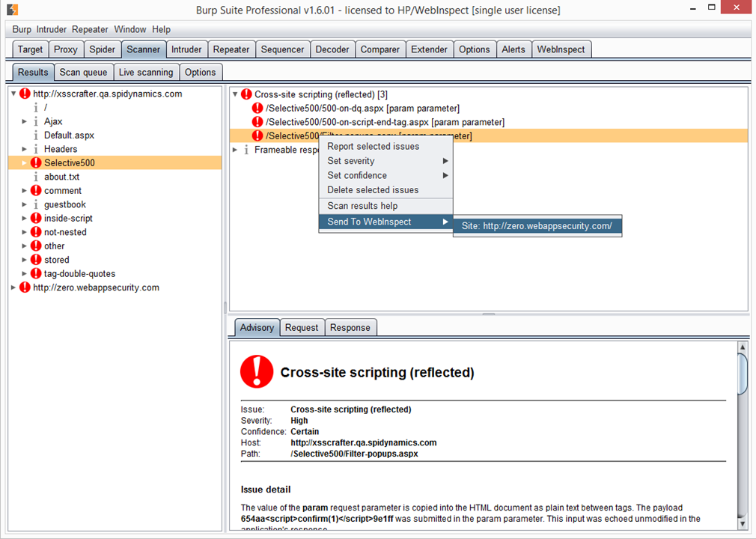Open the Help menu
This screenshot has width=756, height=539.
point(162,29)
